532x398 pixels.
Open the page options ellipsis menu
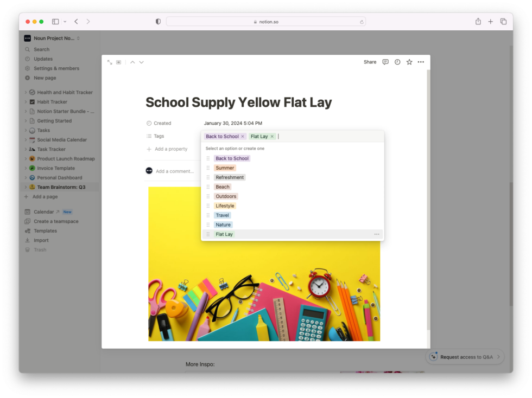tap(421, 62)
